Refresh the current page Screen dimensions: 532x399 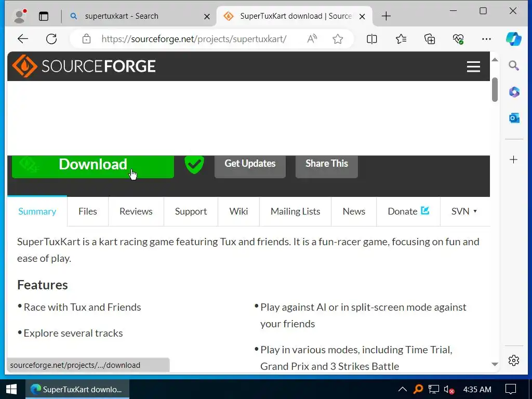point(51,39)
